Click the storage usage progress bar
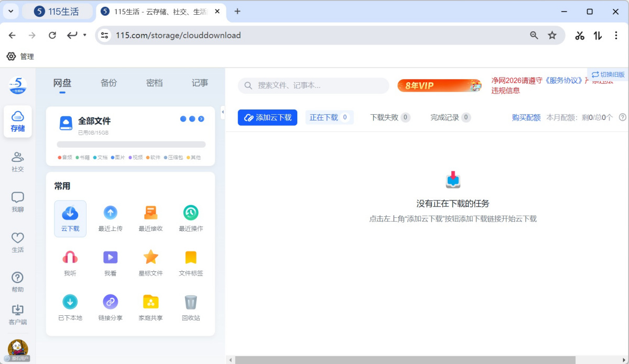This screenshot has width=629, height=364. point(131,145)
